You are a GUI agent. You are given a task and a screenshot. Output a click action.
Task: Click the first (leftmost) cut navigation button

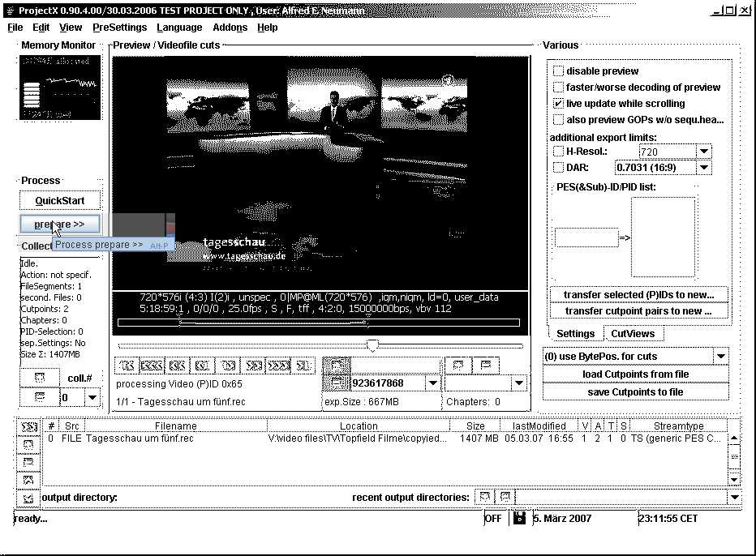coord(127,366)
